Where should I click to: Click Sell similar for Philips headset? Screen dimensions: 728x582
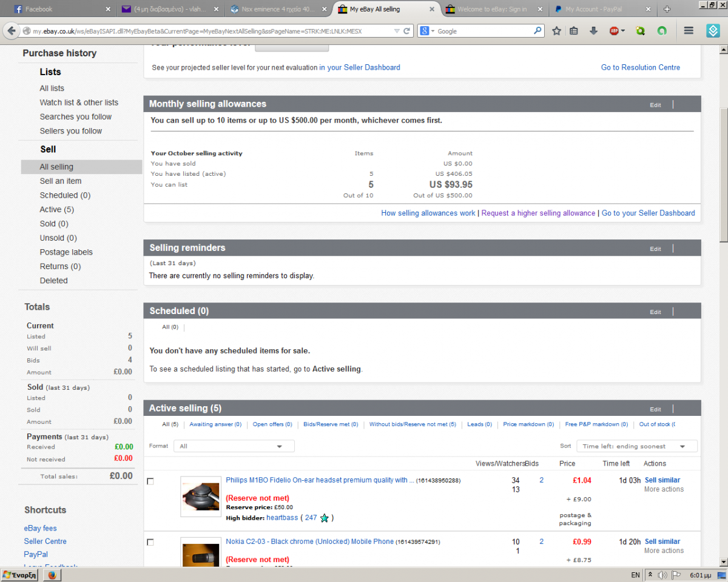(x=662, y=480)
